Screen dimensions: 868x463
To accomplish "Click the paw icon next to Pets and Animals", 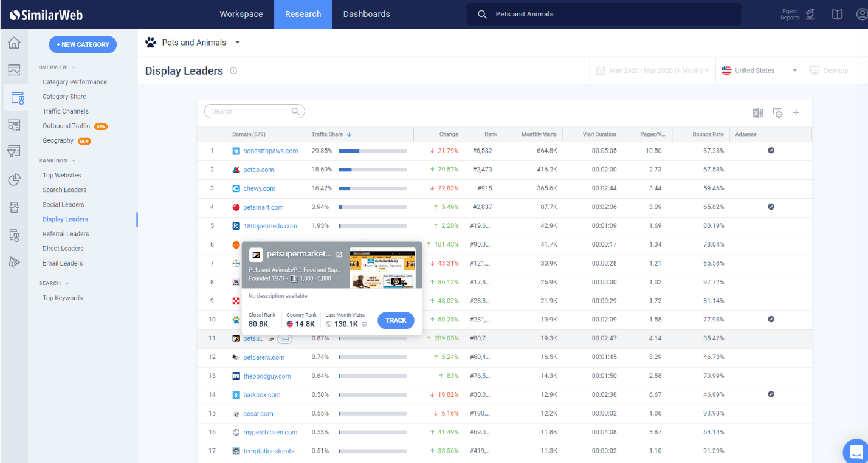I will (150, 42).
